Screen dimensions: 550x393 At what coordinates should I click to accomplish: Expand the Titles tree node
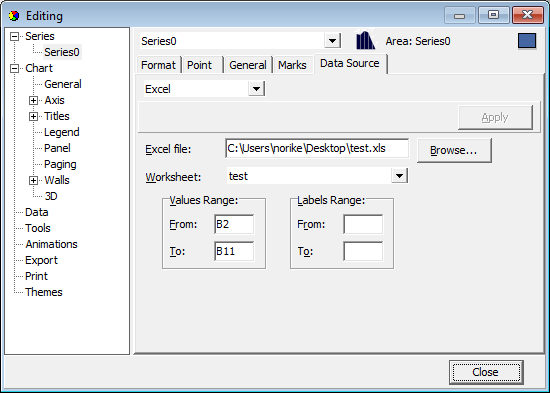(x=33, y=116)
